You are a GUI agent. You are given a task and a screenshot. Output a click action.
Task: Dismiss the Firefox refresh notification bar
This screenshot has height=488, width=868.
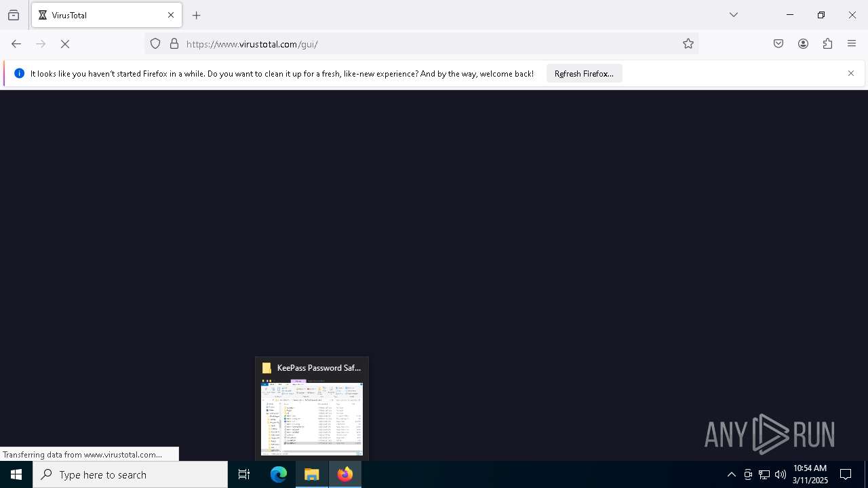tap(851, 73)
